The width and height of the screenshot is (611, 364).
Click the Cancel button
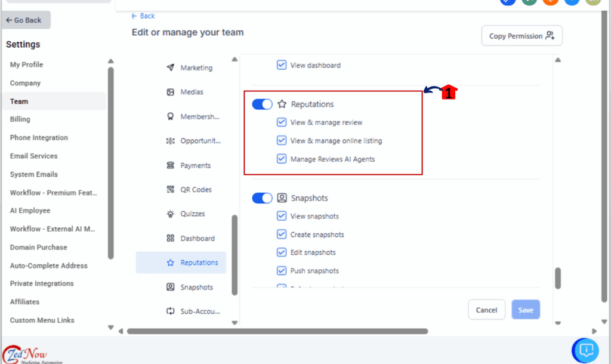click(x=486, y=310)
